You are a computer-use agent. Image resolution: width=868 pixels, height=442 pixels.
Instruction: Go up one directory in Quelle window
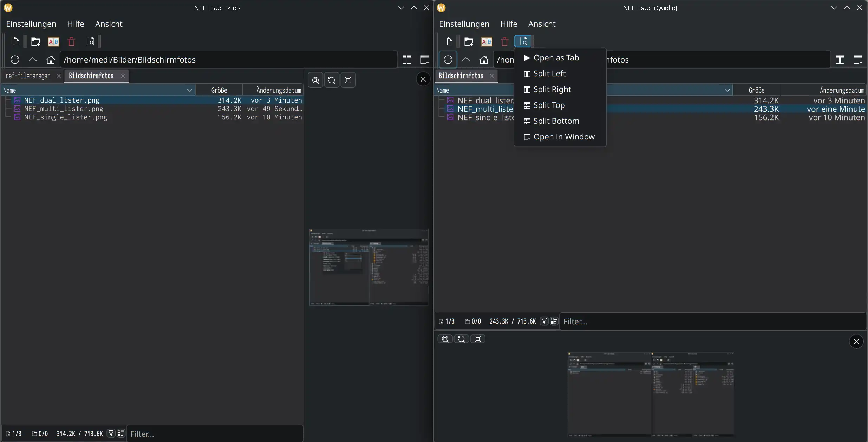point(466,60)
